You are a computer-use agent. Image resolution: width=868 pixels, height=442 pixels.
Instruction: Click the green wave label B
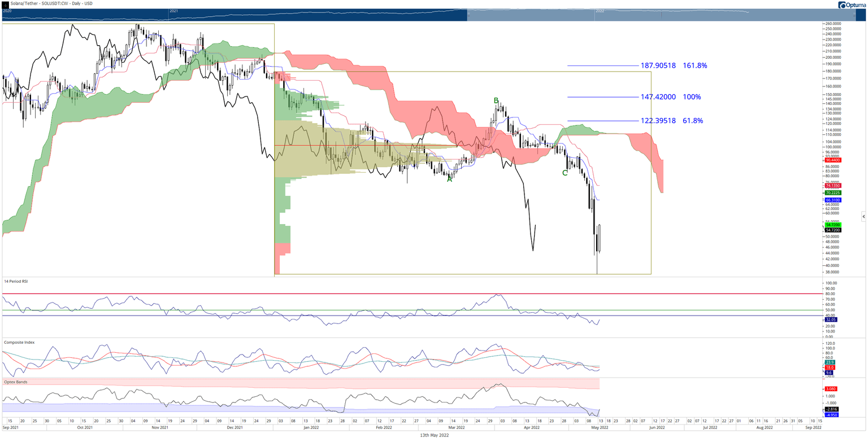(x=496, y=101)
